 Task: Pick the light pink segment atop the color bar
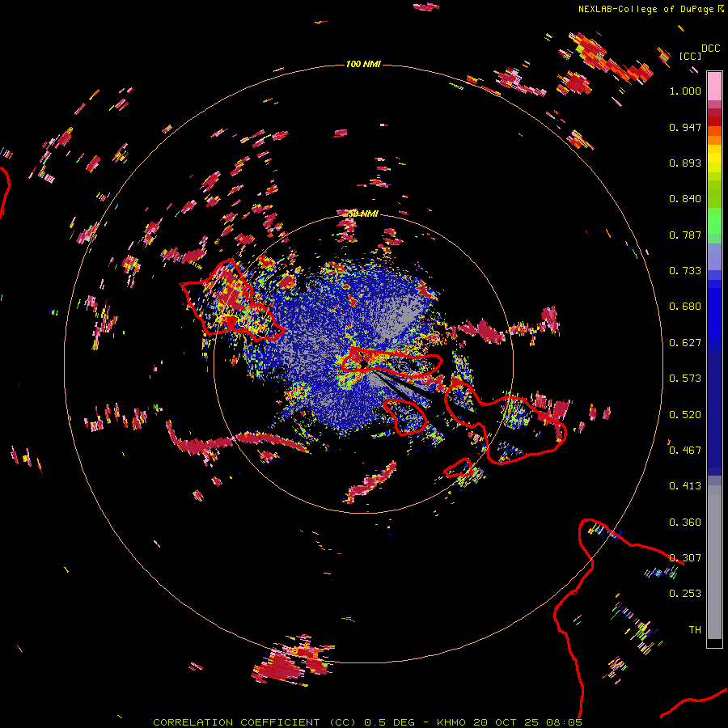[714, 87]
